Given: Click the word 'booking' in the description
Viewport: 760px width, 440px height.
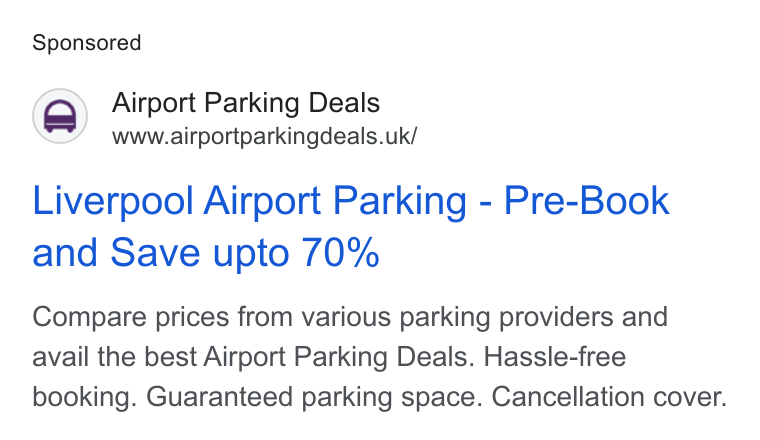Looking at the screenshot, I should [82, 397].
